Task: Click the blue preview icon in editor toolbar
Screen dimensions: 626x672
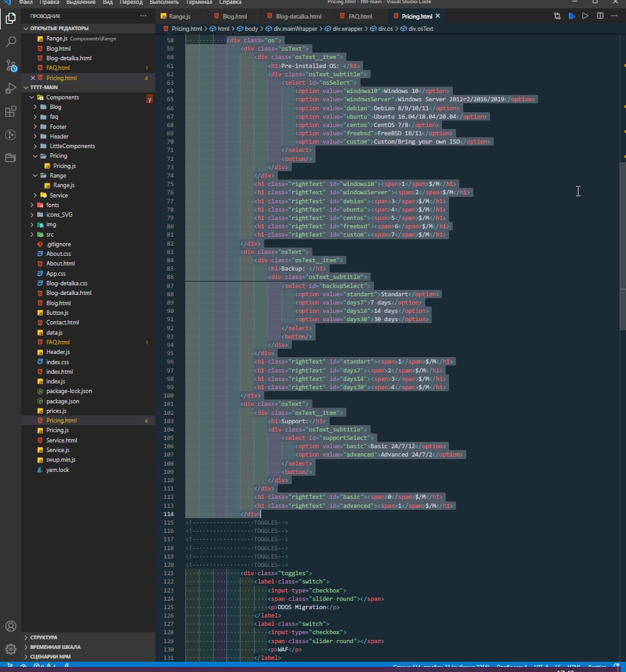Action: point(571,16)
